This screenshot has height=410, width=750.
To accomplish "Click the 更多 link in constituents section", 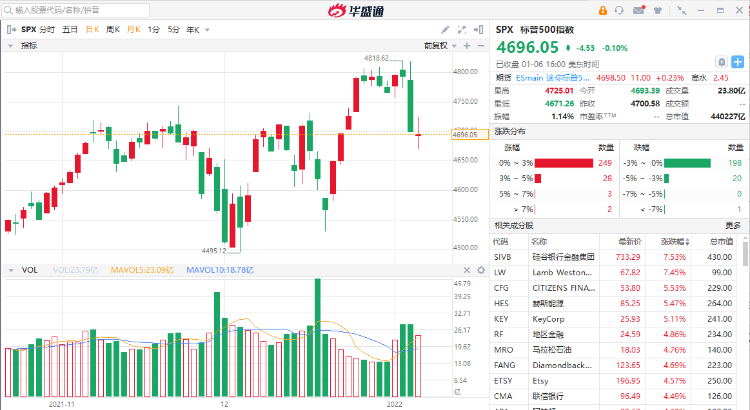I will (733, 225).
